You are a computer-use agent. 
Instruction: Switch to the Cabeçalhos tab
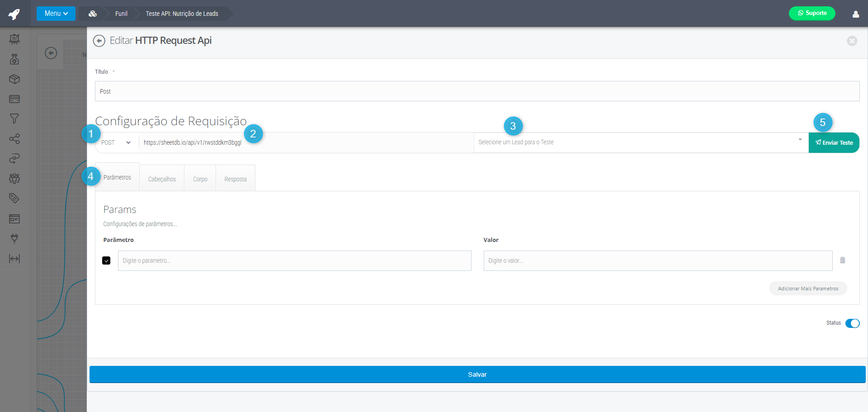(162, 179)
